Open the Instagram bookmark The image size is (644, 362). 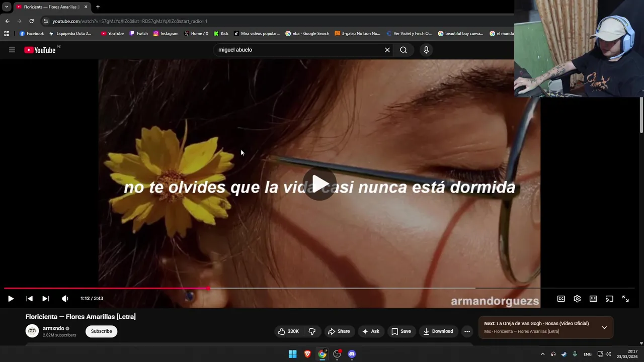[166, 34]
